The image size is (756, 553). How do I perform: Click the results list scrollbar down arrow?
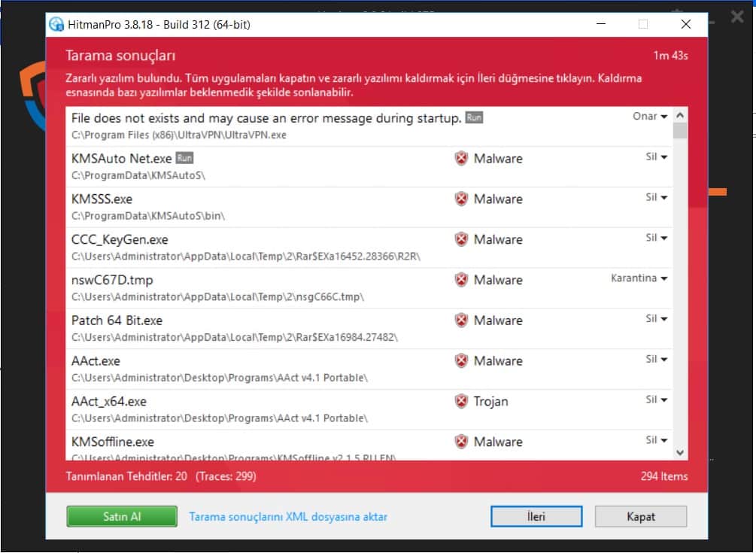click(x=680, y=452)
